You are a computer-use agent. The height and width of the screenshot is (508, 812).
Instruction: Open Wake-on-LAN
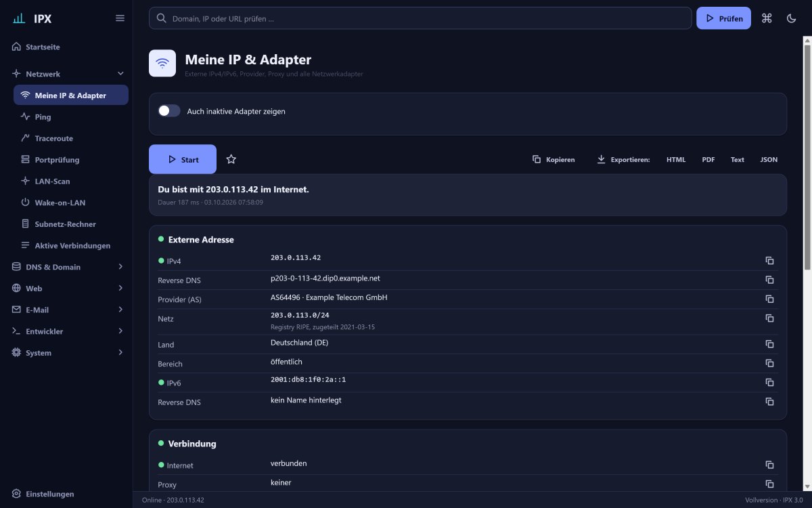tap(71, 203)
